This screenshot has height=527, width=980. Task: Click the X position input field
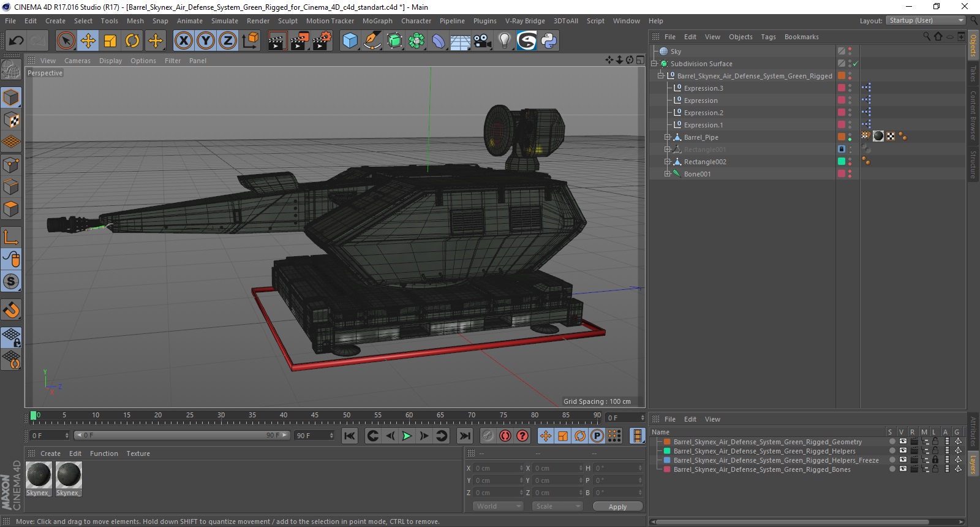[499, 468]
